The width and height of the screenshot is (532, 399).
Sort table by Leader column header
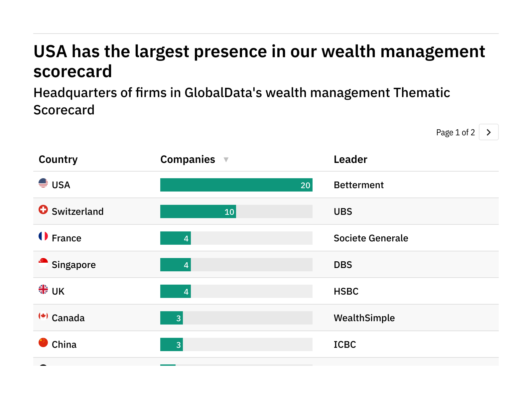pyautogui.click(x=350, y=160)
